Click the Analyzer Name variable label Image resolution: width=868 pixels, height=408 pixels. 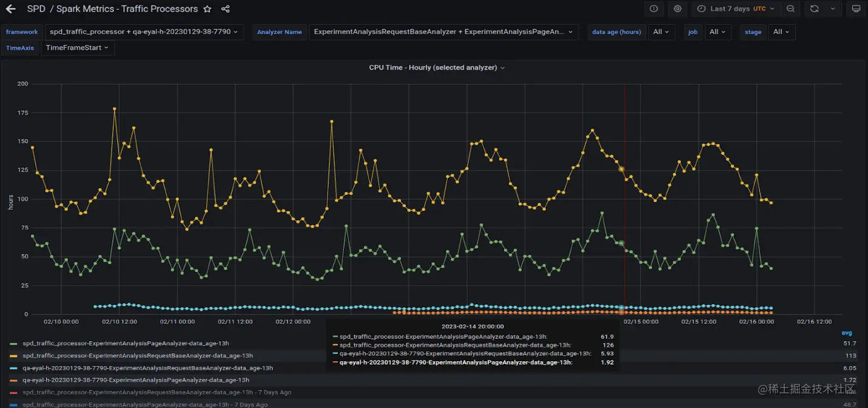(x=279, y=32)
